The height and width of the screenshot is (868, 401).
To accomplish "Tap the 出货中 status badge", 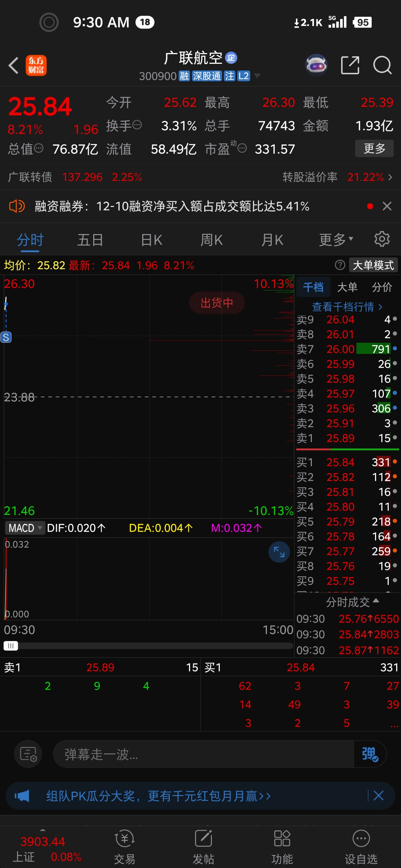I will (x=217, y=303).
